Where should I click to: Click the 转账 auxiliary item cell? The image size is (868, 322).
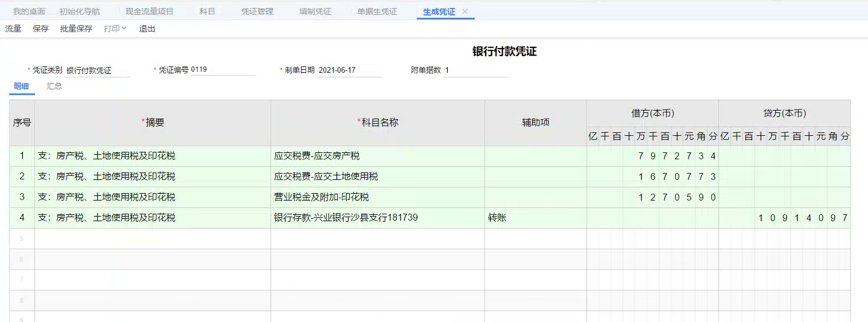click(535, 218)
